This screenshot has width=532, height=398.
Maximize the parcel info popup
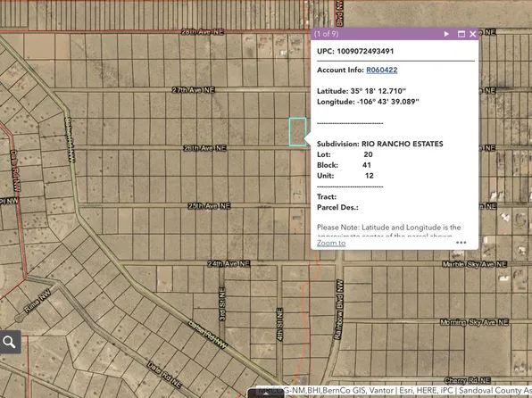[x=461, y=34]
